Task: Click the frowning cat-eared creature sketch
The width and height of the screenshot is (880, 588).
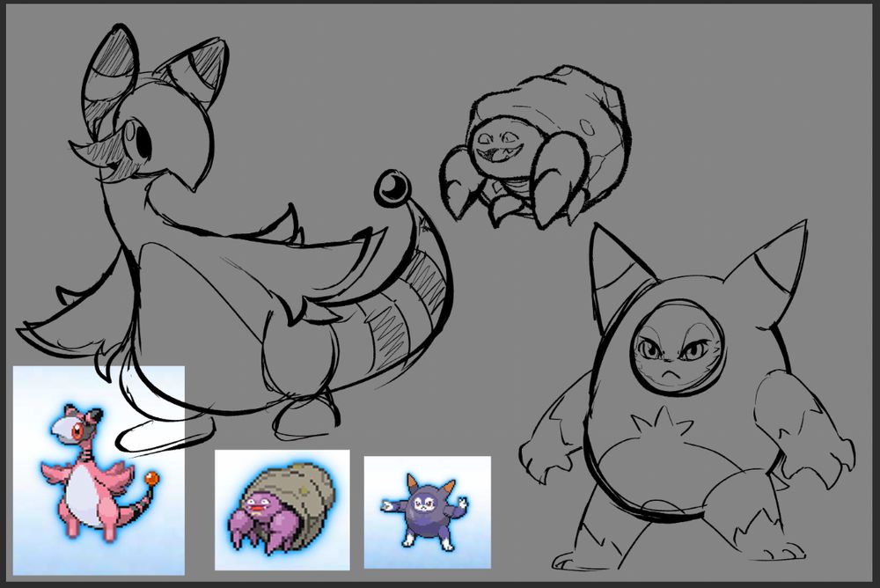Action: (x=687, y=396)
